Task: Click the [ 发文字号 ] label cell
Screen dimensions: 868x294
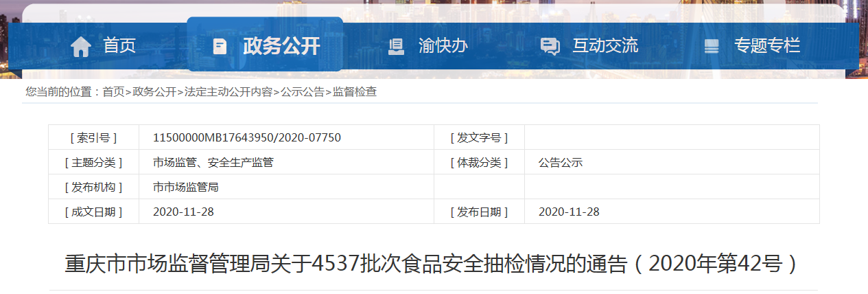Action: (x=479, y=137)
